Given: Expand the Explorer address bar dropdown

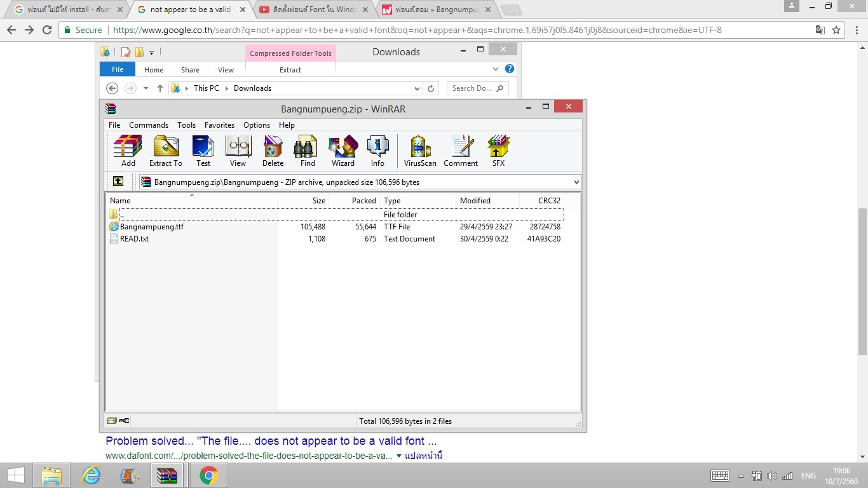Looking at the screenshot, I should pyautogui.click(x=417, y=88).
